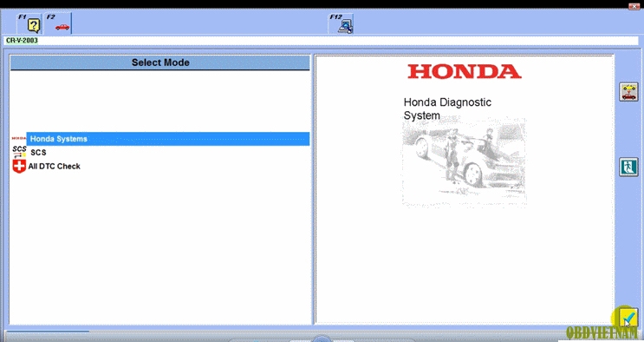Click the exit door icon on right
Viewport: 644px width, 342px height.
[x=628, y=167]
